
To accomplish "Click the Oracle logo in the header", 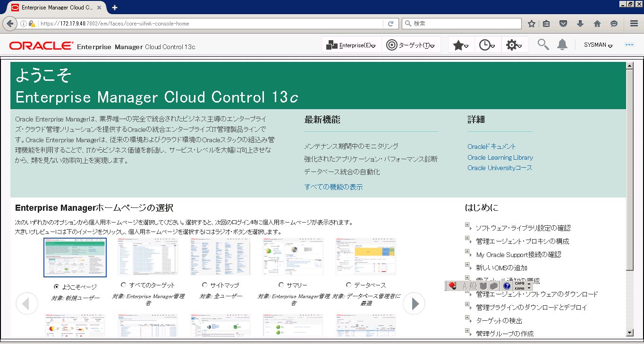I will pyautogui.click(x=42, y=46).
